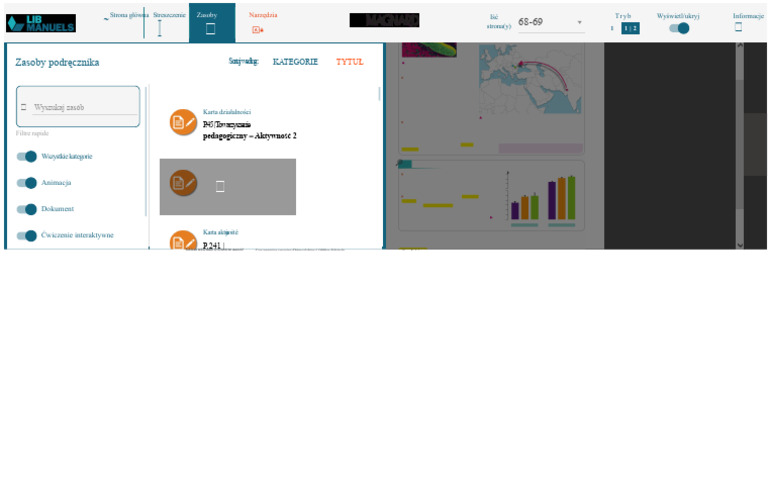768x484 pixels.
Task: Click the orange document icon in the grey highlighted card
Action: click(x=183, y=183)
